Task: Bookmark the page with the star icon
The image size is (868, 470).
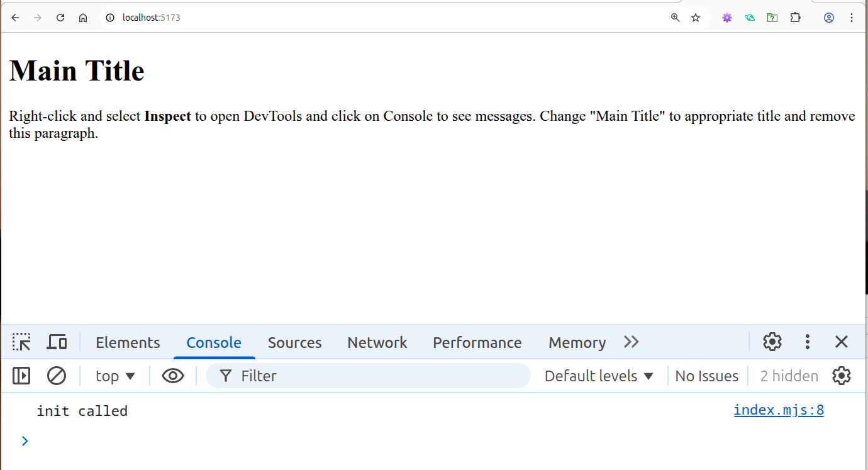Action: pyautogui.click(x=696, y=17)
